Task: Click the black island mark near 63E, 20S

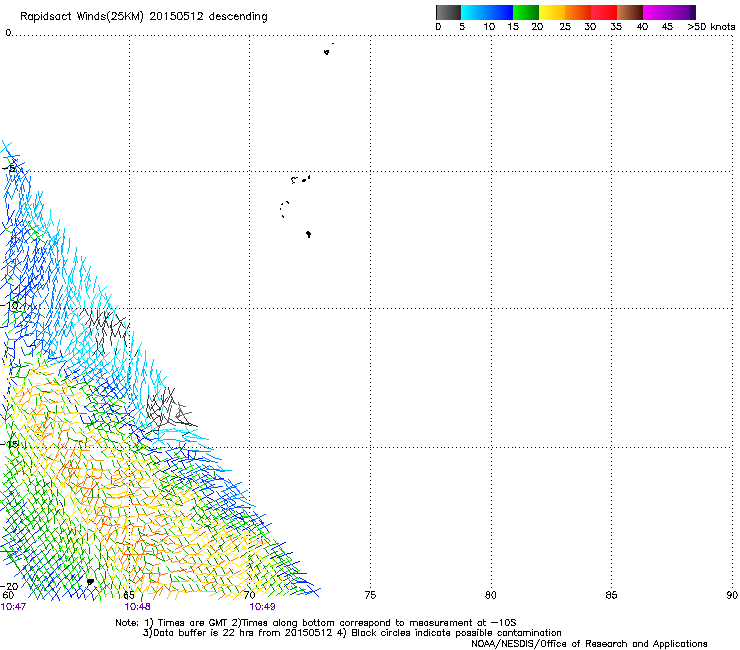Action: coord(90,582)
